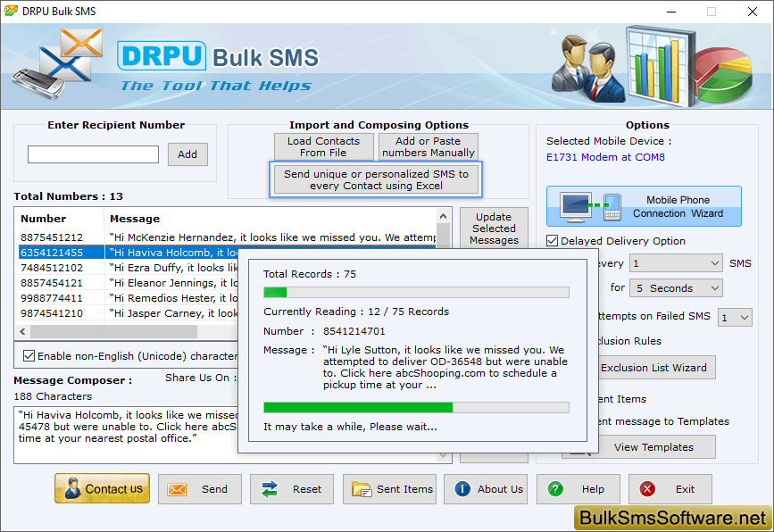
Task: Click Update Selected Messages button
Action: coord(494,228)
